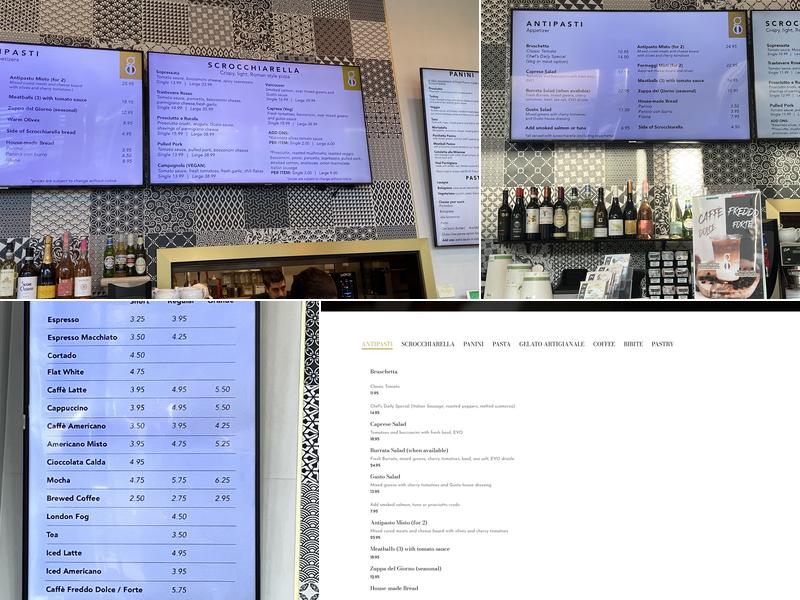Go to the PASTA tab
This screenshot has width=800, height=600.
[x=501, y=344]
